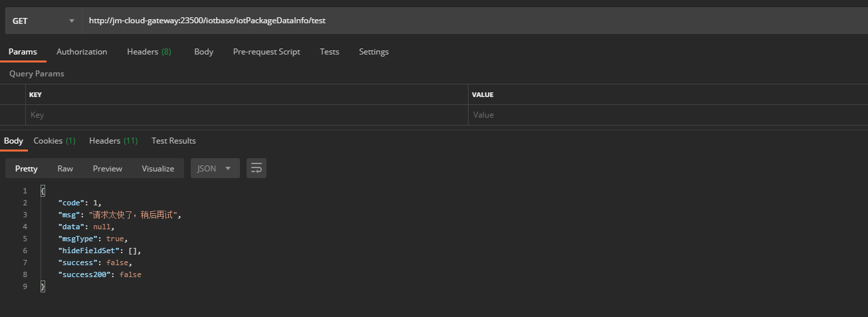Show response Cookies (1) tab

click(x=54, y=141)
